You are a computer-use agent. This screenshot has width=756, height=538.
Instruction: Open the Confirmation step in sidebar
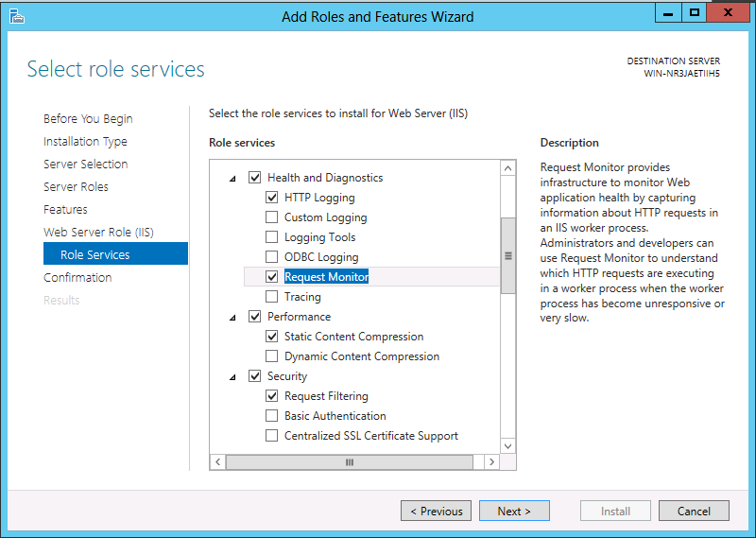coord(77,277)
